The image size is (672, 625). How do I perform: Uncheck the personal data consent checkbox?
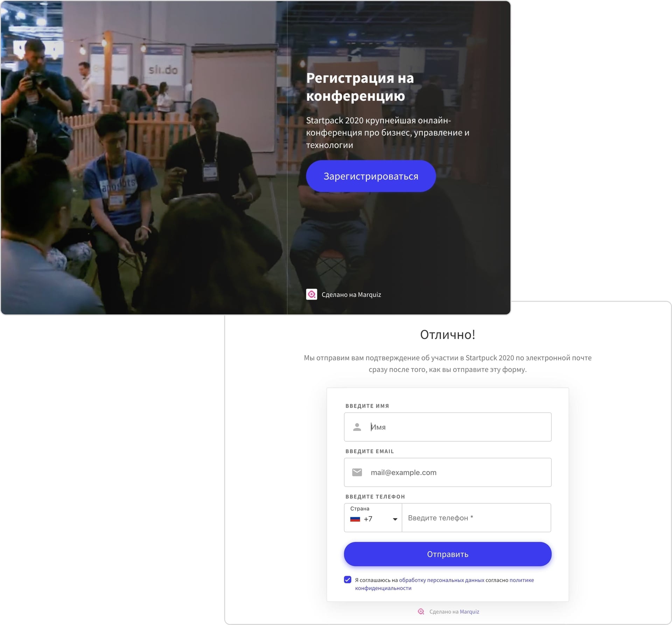point(348,580)
